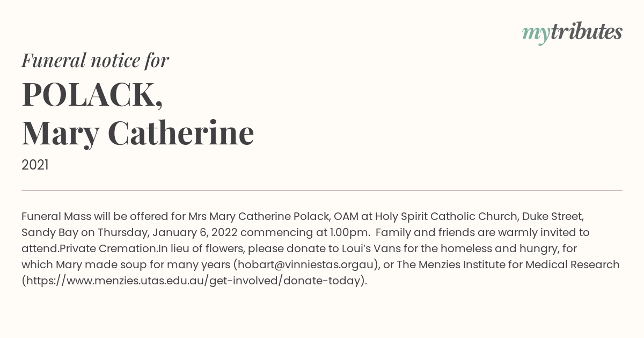This screenshot has width=644, height=338.
Task: Click the "1.00pm" start time
Action: (349, 232)
